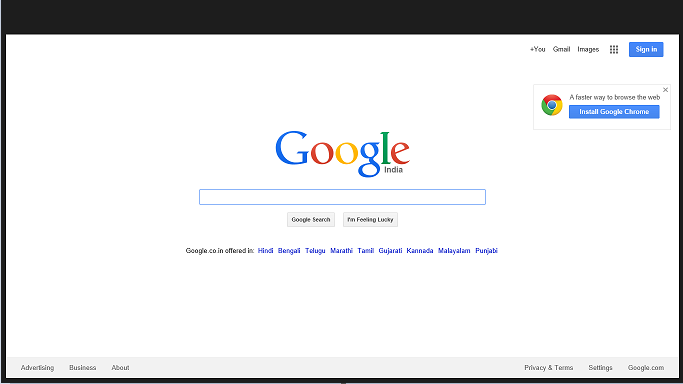This screenshot has height=384, width=683.
Task: Switch Google to Bengali
Action: coord(289,251)
